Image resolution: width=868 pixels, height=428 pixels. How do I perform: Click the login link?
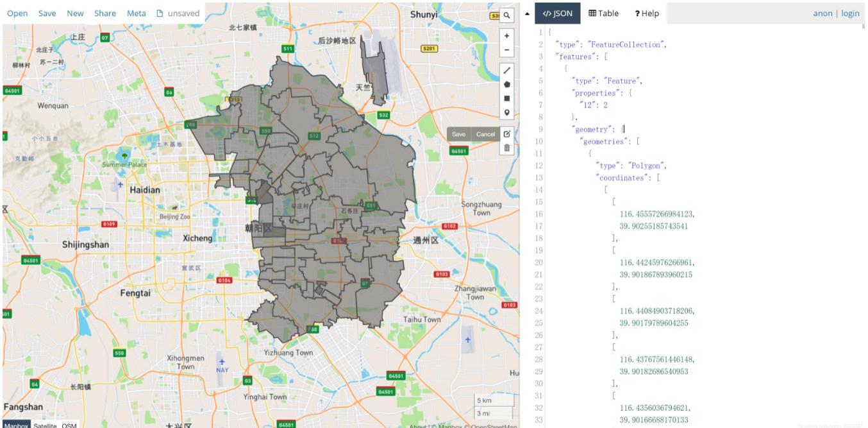(850, 13)
